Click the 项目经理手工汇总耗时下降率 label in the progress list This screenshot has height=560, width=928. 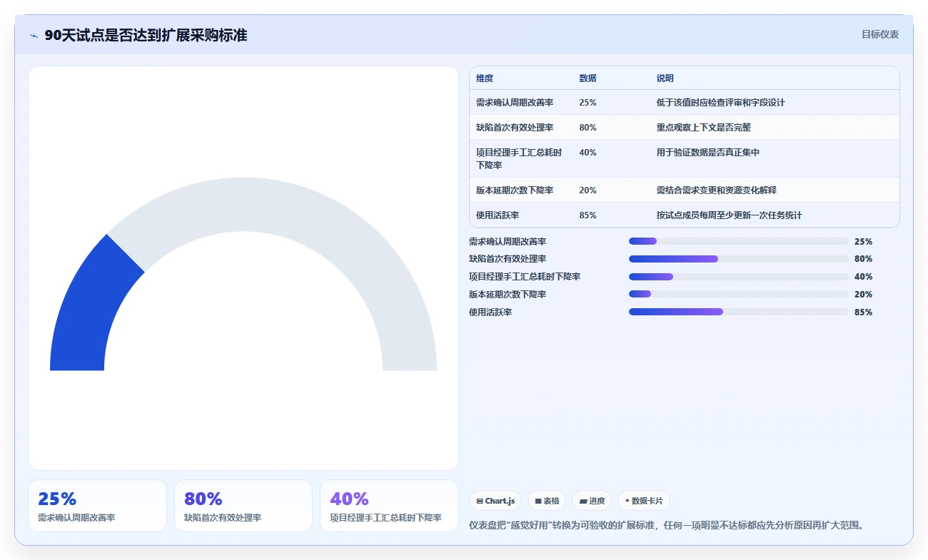[525, 277]
